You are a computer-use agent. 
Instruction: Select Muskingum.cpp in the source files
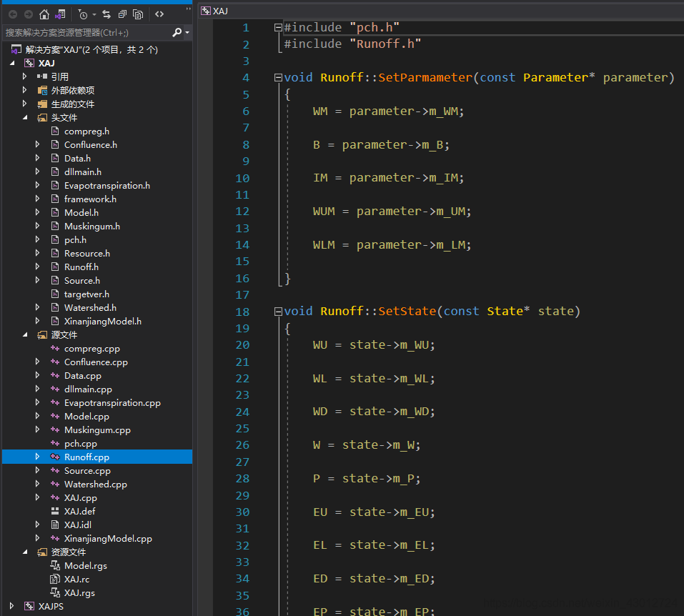(x=97, y=430)
